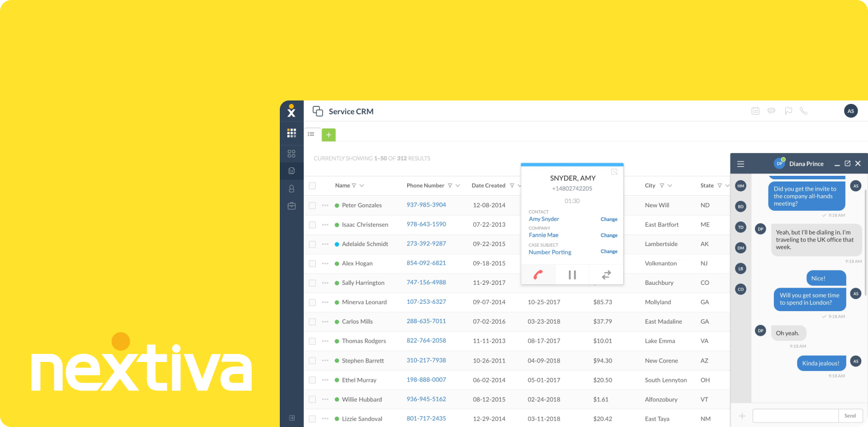Check the select-all checkbox in table header
This screenshot has width=868, height=427.
click(x=312, y=186)
